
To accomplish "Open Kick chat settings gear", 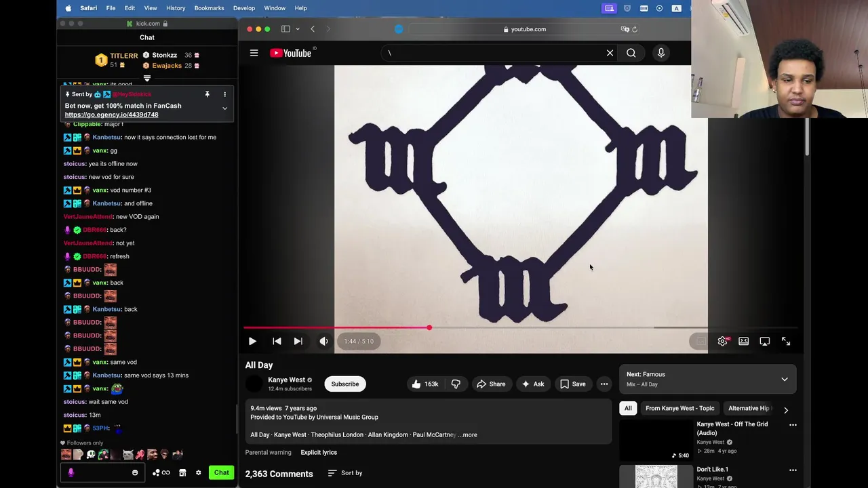I will [198, 472].
